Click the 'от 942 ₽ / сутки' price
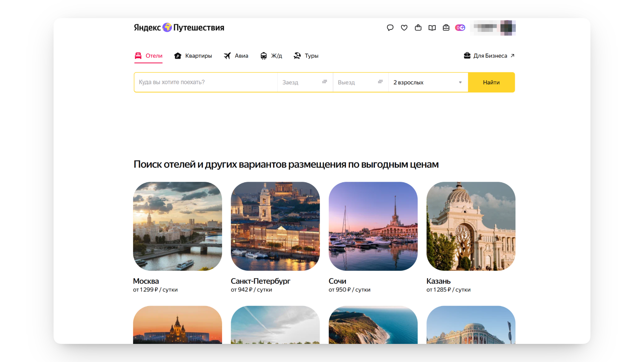 [252, 290]
